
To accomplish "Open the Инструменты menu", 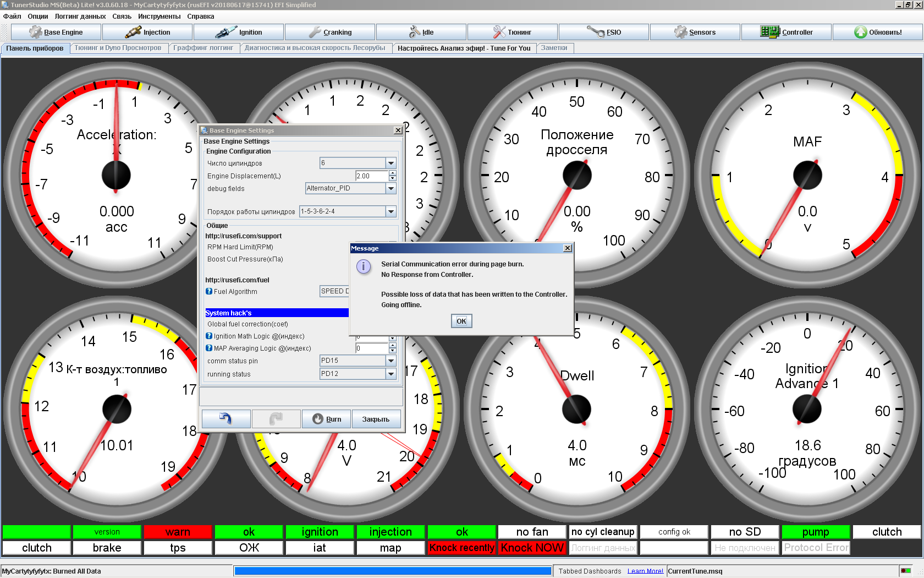I will (x=159, y=17).
